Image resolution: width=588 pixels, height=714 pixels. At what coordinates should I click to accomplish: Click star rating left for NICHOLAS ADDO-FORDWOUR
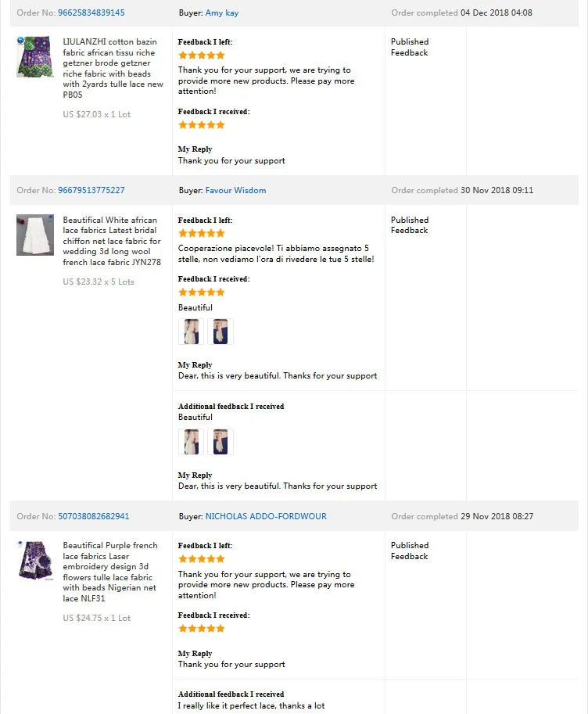pos(202,559)
